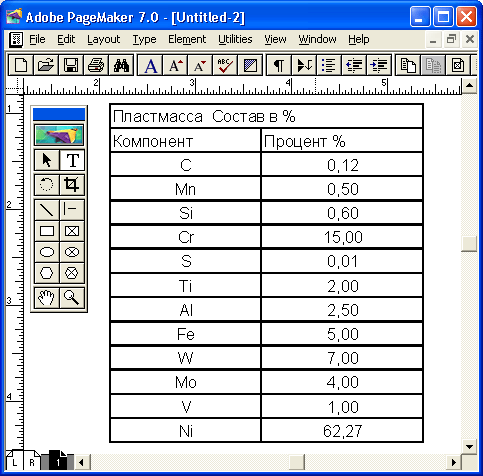Select the Hand tool in toolbox
The width and height of the screenshot is (483, 476).
tap(47, 297)
